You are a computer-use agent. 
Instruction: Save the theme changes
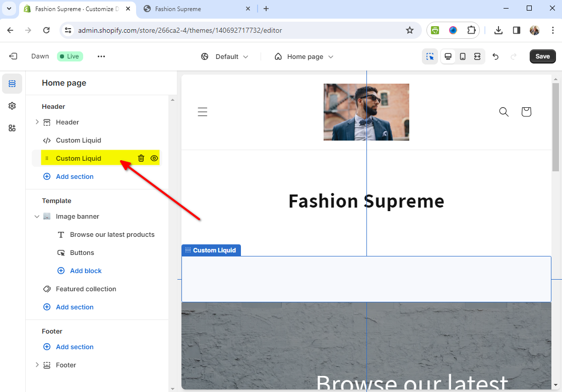542,56
